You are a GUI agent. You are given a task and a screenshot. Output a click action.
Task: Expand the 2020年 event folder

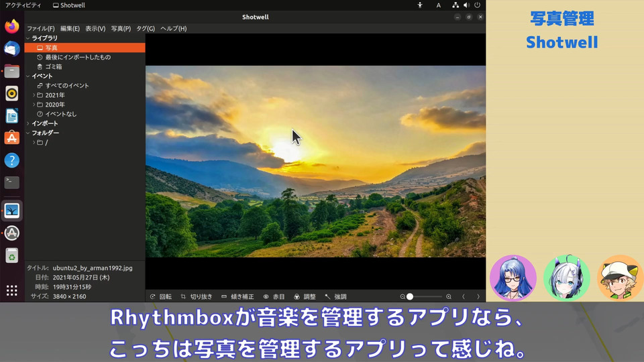(34, 105)
